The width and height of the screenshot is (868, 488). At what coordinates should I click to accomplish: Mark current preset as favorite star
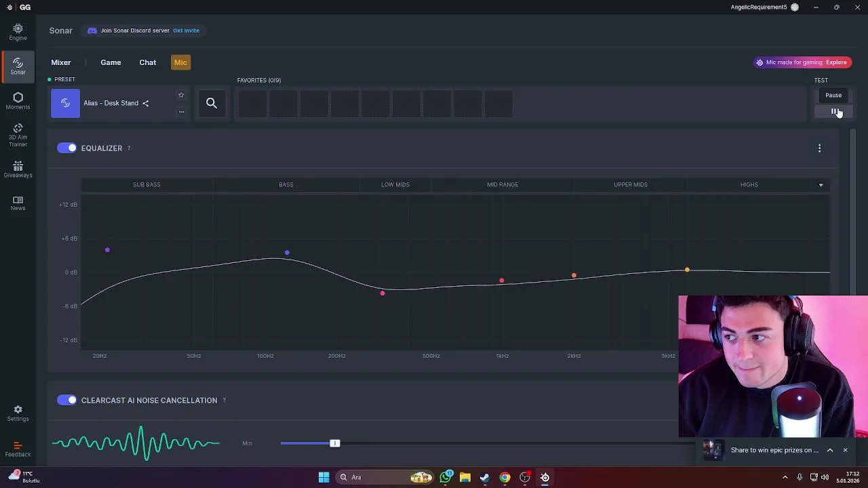click(x=181, y=95)
